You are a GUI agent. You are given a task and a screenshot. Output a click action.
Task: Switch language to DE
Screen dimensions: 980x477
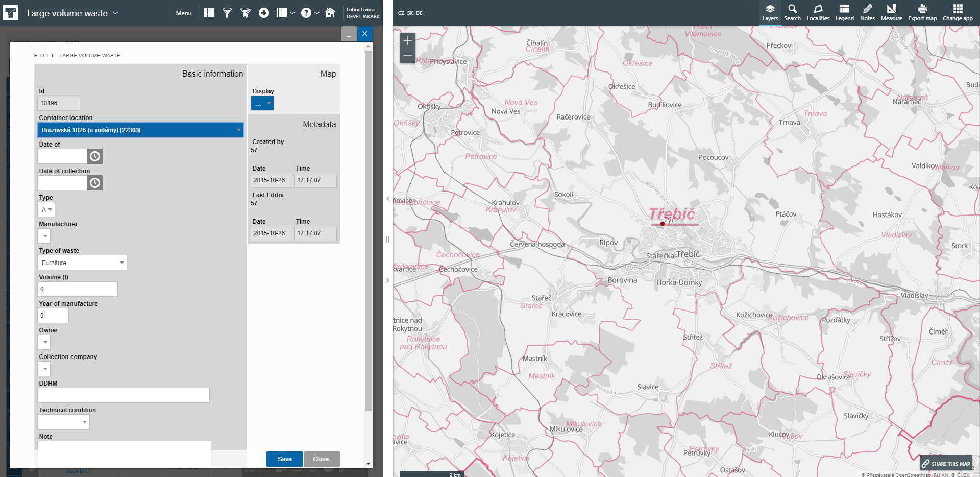419,13
